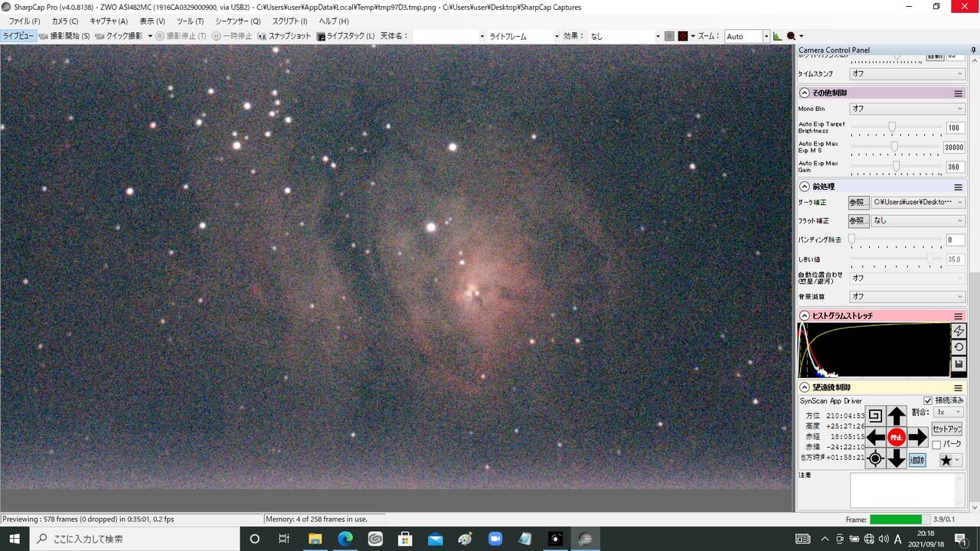The height and width of the screenshot is (551, 980).
Task: Click the スナップショット snapshot button
Action: 285,36
